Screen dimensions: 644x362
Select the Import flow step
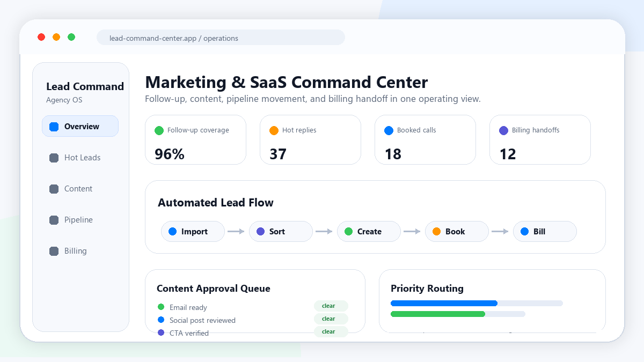pyautogui.click(x=193, y=232)
